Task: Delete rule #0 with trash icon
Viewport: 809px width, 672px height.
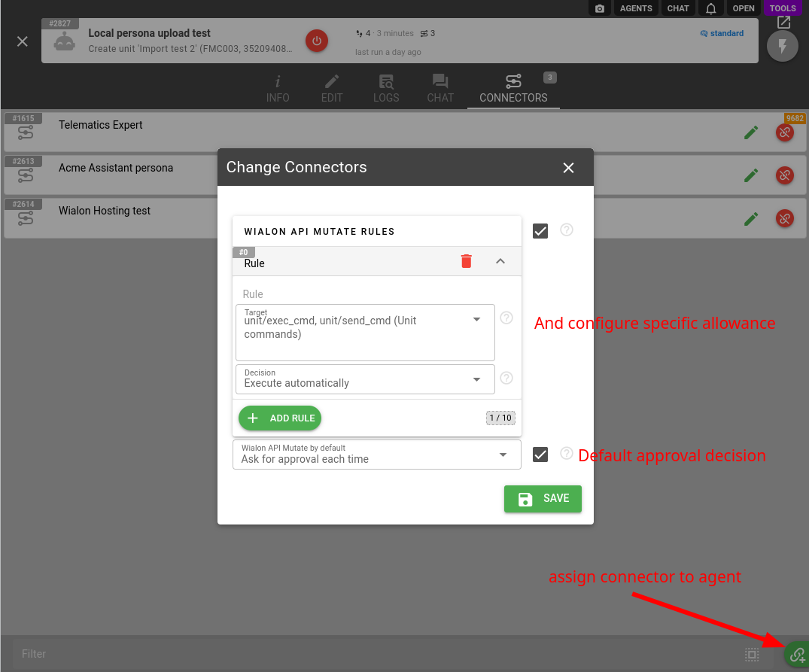Action: click(467, 261)
